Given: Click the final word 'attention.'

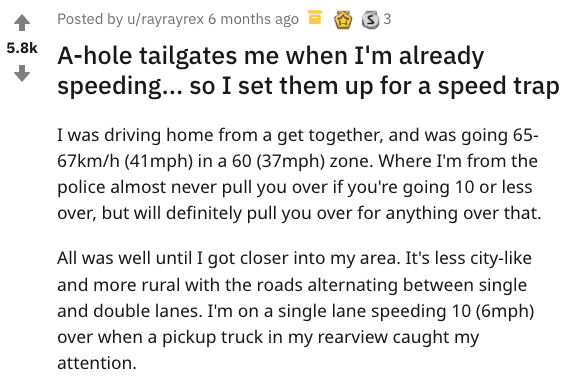Looking at the screenshot, I should pyautogui.click(x=97, y=363).
